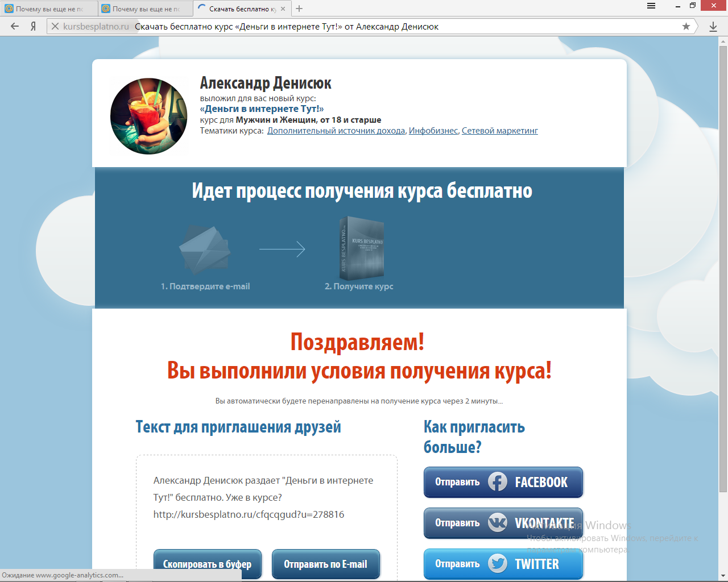The height and width of the screenshot is (582, 728).
Task: Click the 'Александр Денисюк' name heading
Action: [266, 84]
